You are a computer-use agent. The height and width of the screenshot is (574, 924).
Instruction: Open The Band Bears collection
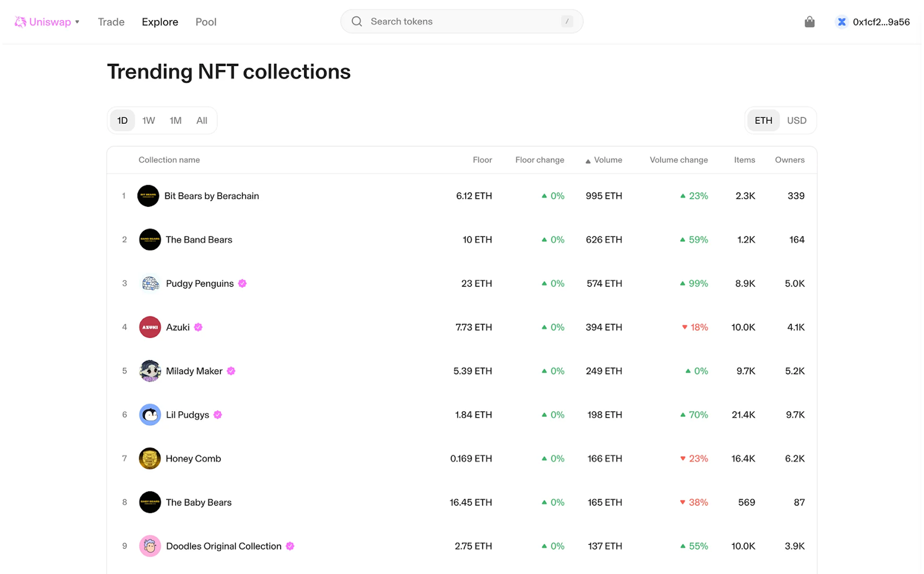[x=199, y=239]
